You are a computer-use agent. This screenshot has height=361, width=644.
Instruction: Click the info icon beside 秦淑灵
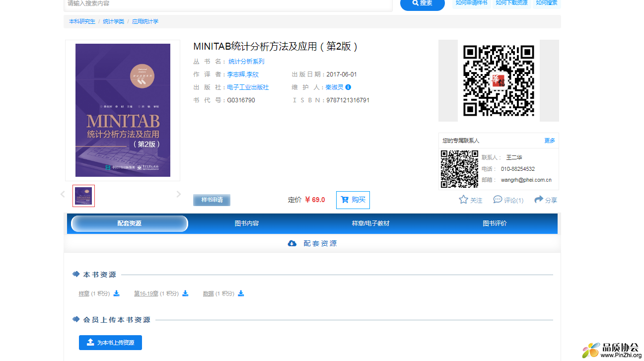coord(348,87)
